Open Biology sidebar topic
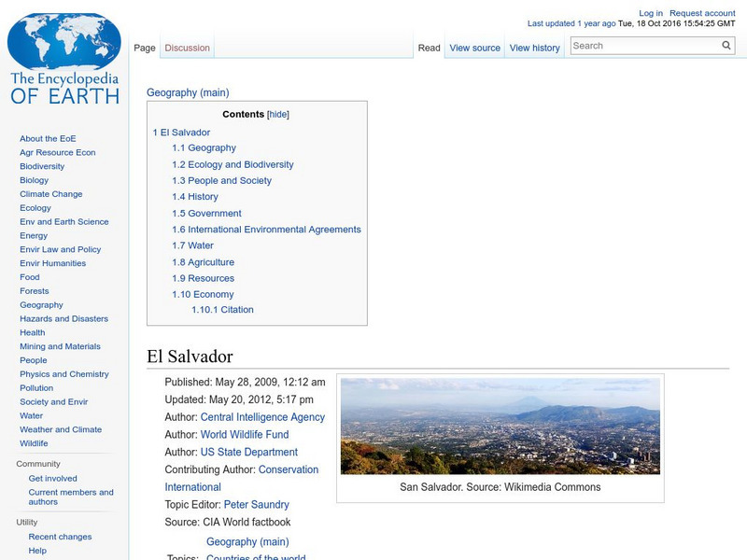 34,180
